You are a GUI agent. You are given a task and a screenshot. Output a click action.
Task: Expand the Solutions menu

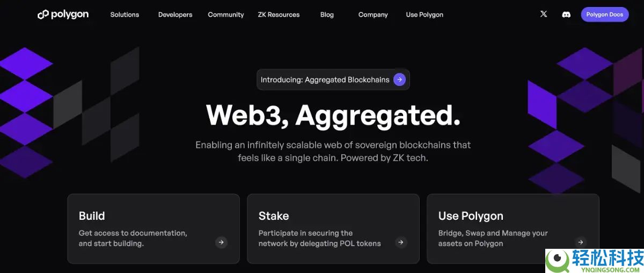(125, 15)
